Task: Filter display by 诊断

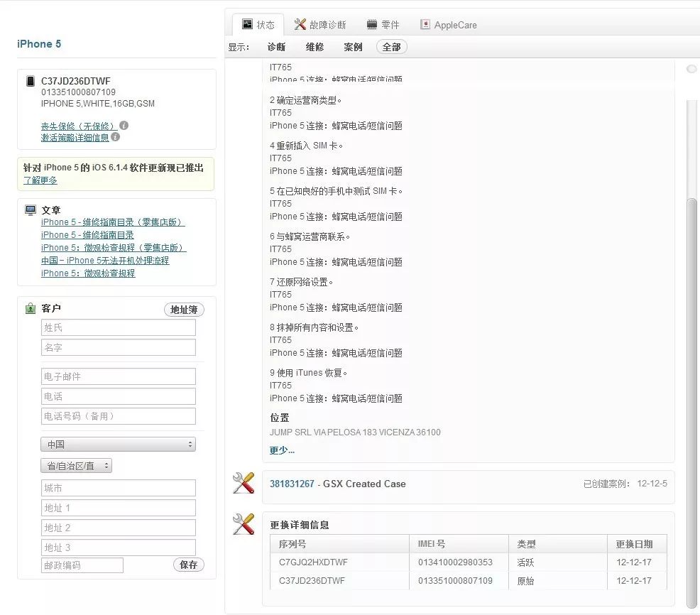Action: [276, 47]
